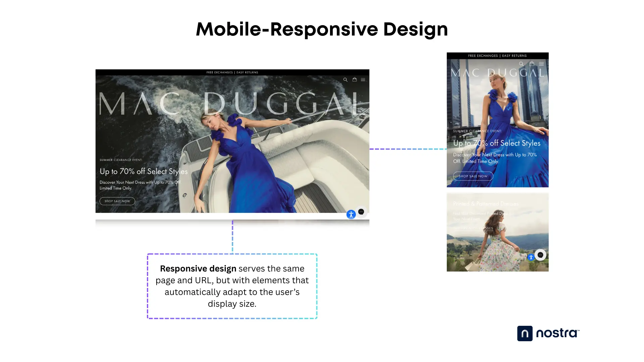Click the desktop Free Exchanges banner text
The width and height of the screenshot is (644, 362).
tap(232, 72)
